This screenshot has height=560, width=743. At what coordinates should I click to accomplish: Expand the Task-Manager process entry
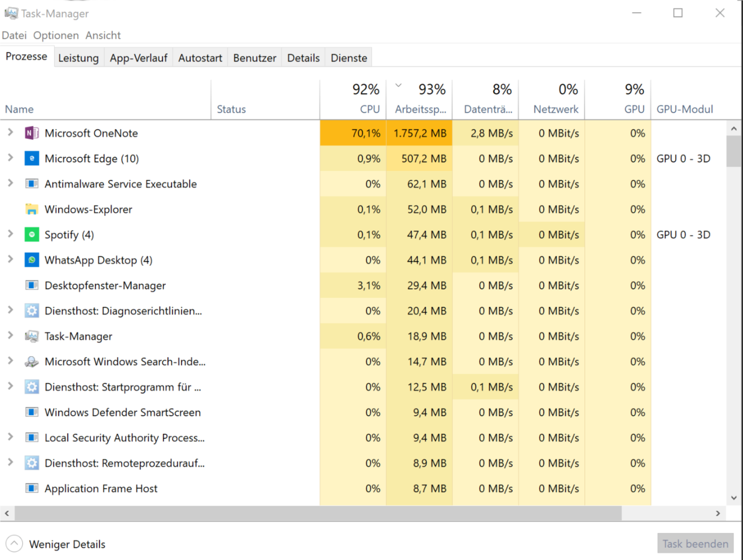[10, 335]
